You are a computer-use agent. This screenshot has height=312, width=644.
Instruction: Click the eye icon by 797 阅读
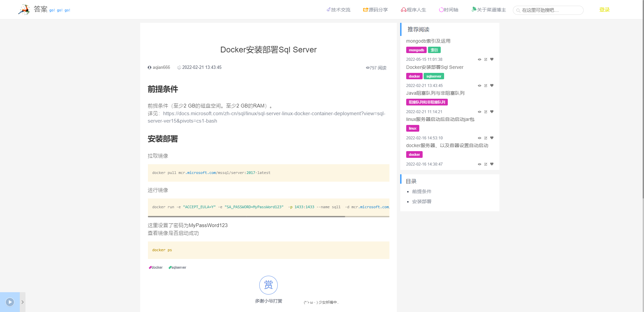click(368, 68)
